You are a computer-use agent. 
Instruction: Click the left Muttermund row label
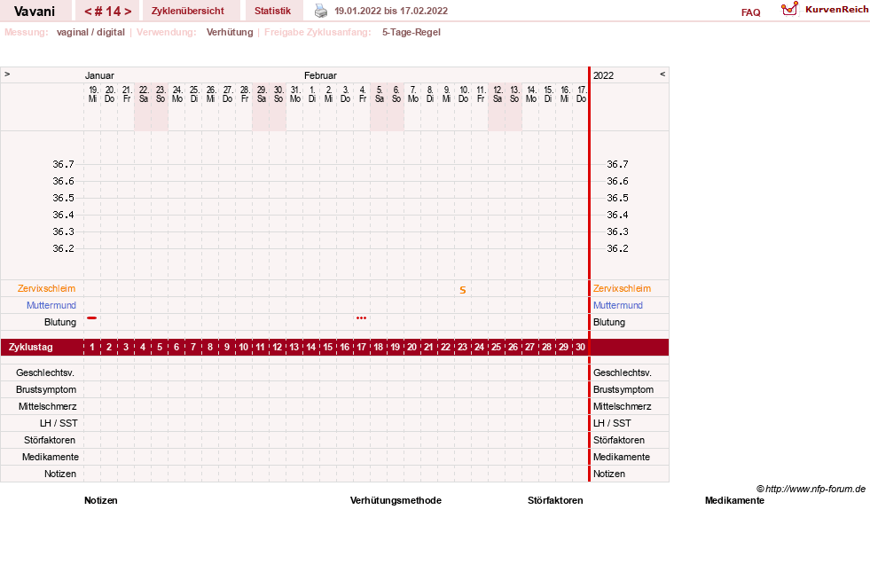[x=51, y=305]
